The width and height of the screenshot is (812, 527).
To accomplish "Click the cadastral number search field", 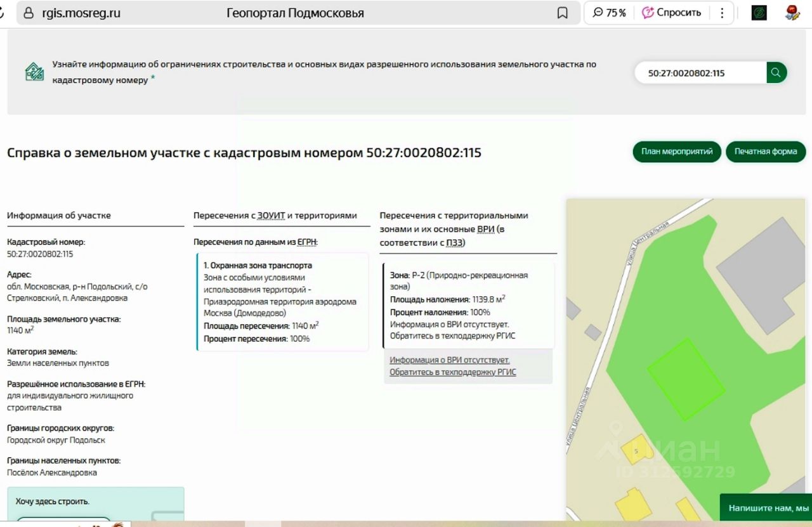I will [x=701, y=73].
